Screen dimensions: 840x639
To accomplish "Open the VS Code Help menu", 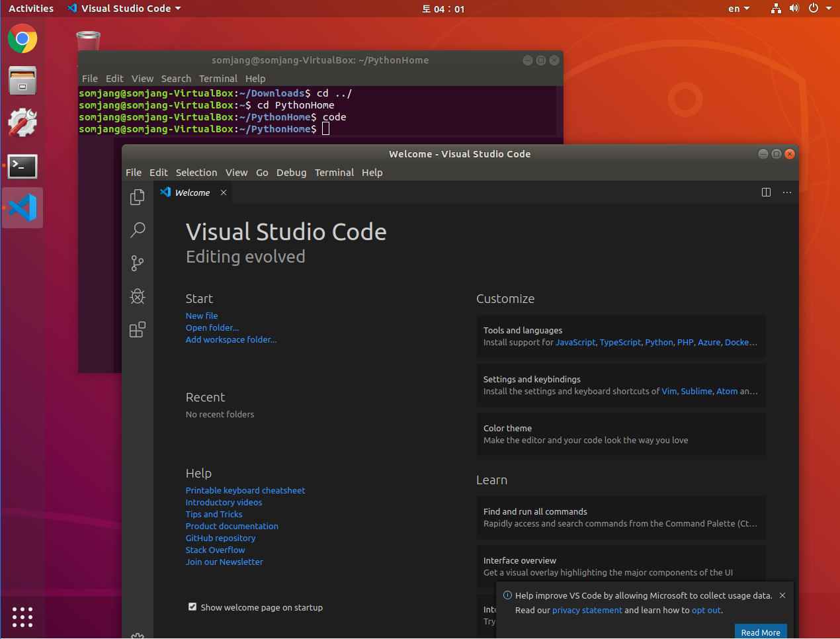I will [x=372, y=173].
